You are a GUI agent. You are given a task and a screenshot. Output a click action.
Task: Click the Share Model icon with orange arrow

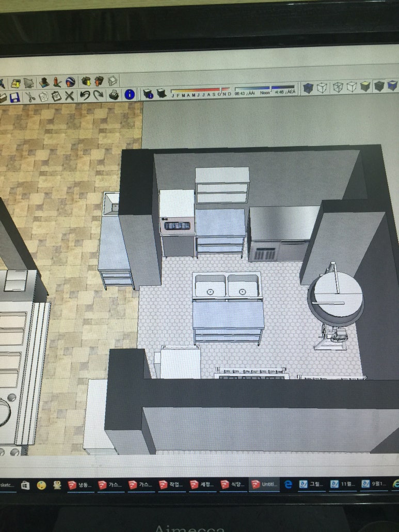coord(99,81)
